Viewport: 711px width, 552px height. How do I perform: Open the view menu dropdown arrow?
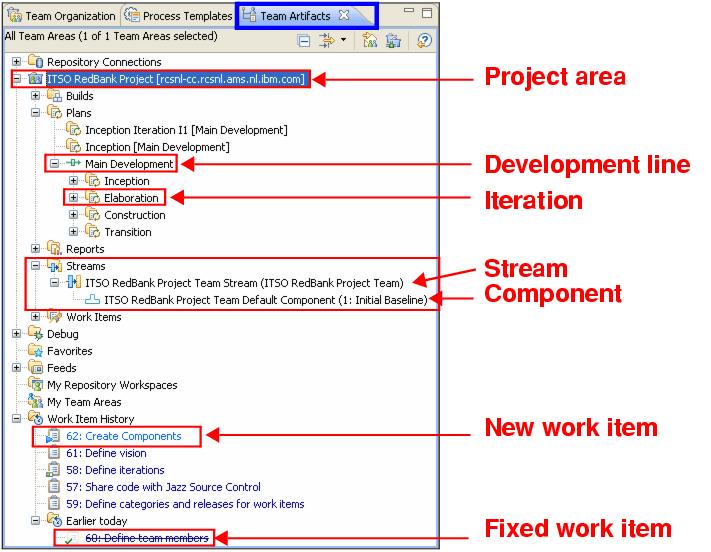pos(343,40)
